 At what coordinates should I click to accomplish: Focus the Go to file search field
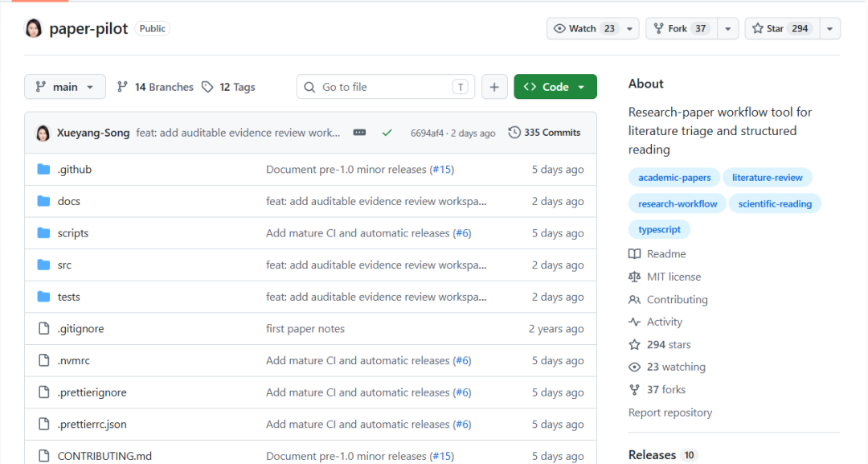coord(386,87)
